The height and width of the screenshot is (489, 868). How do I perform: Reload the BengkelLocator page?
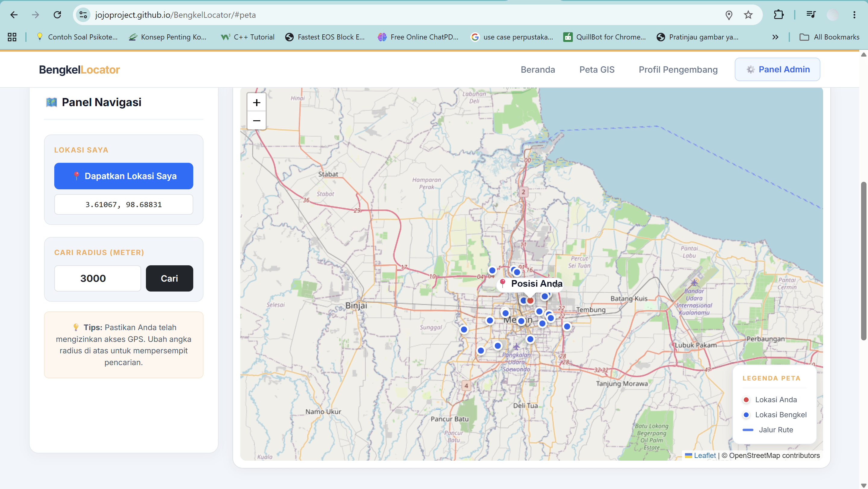(x=57, y=15)
